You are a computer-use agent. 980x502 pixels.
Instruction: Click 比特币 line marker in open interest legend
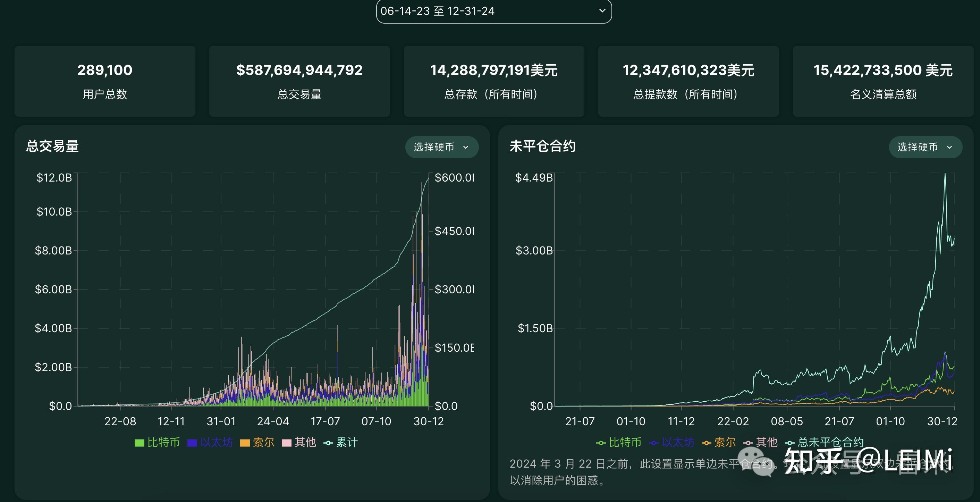601,443
